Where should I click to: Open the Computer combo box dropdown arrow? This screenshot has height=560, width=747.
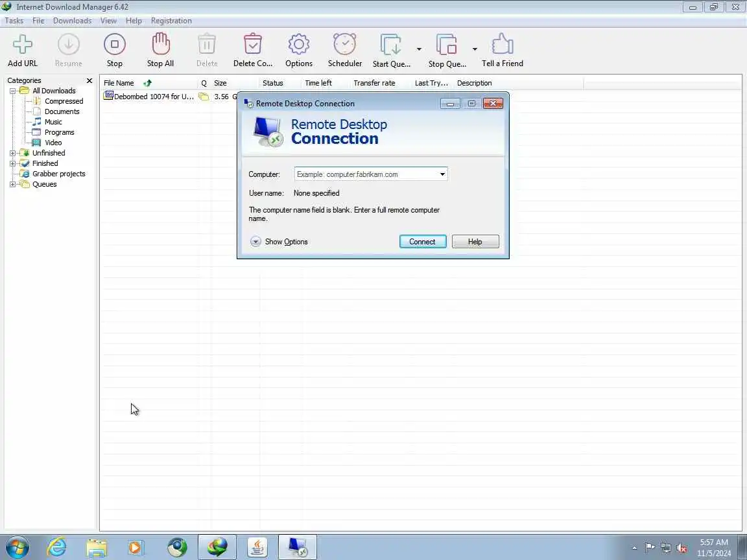click(443, 174)
